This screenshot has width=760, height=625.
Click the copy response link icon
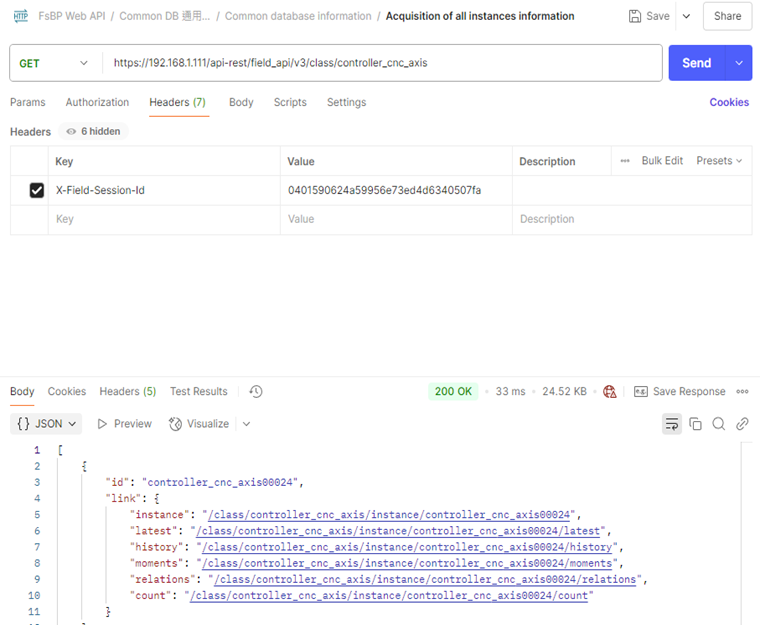pyautogui.click(x=742, y=424)
